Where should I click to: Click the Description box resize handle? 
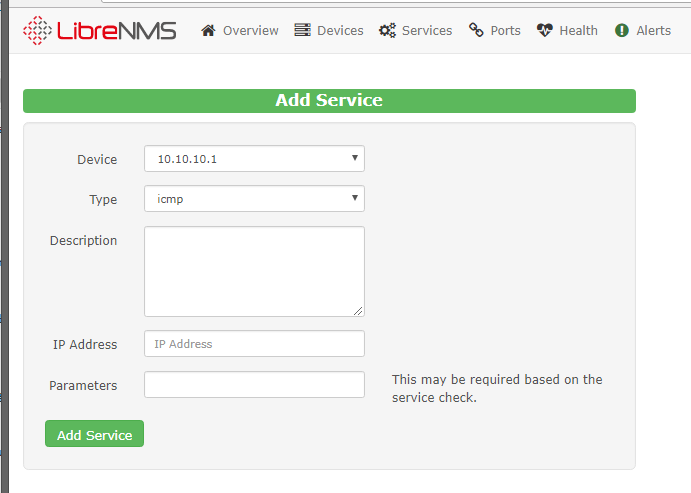[x=359, y=311]
